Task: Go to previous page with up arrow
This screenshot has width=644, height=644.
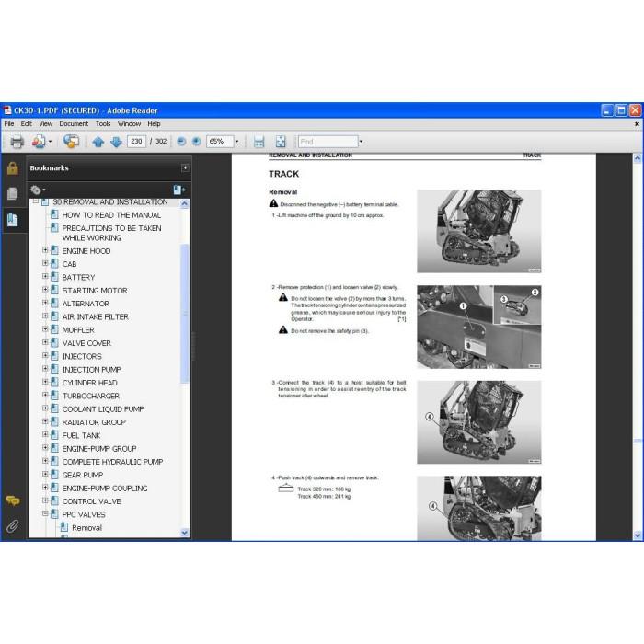Action: point(98,142)
